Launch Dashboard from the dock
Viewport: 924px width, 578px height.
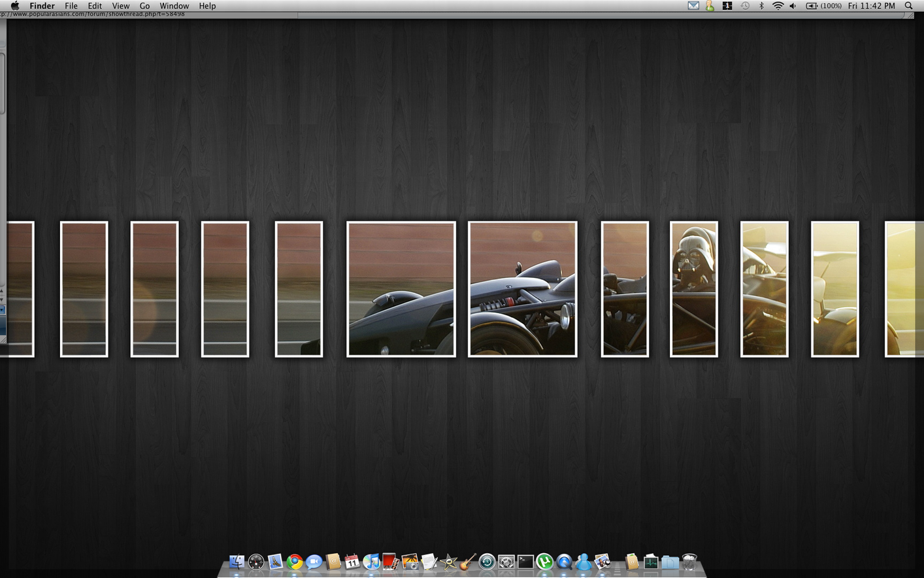[256, 561]
